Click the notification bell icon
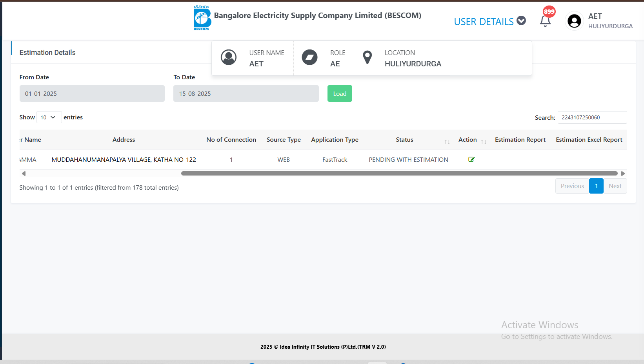This screenshot has height=364, width=644. tap(545, 21)
